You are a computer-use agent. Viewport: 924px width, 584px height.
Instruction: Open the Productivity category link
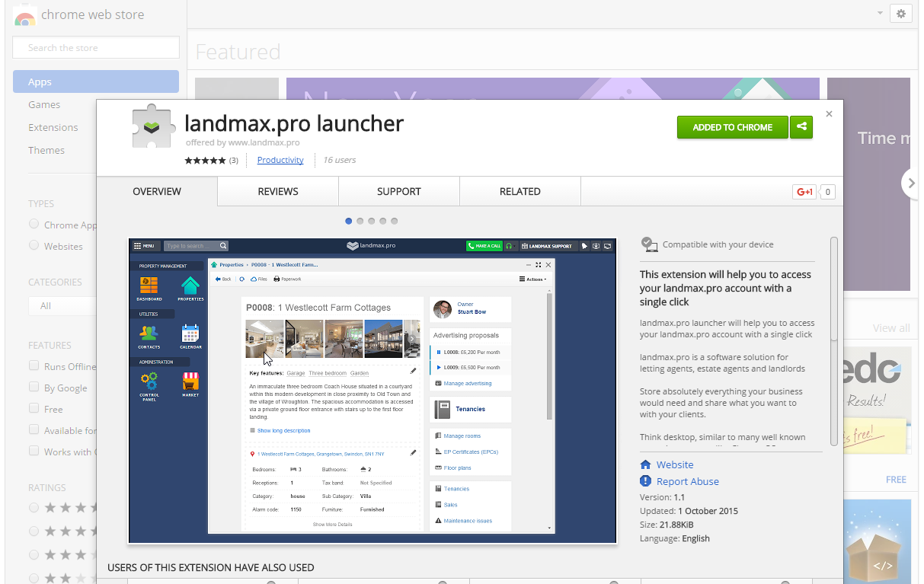(x=279, y=160)
